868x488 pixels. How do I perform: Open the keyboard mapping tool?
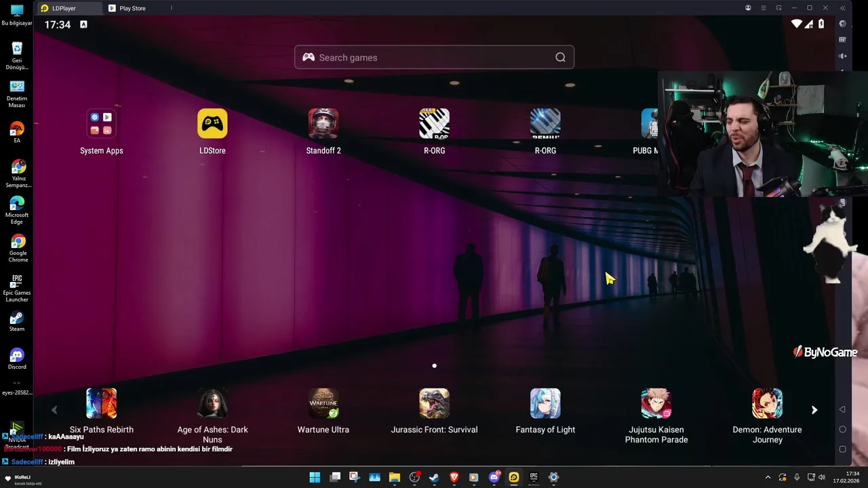pyautogui.click(x=842, y=40)
